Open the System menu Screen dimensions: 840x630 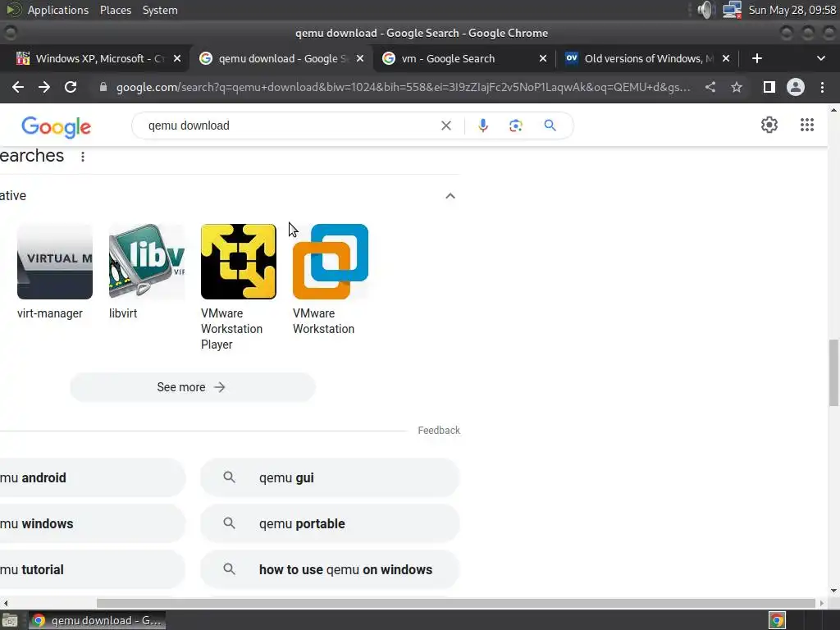160,10
